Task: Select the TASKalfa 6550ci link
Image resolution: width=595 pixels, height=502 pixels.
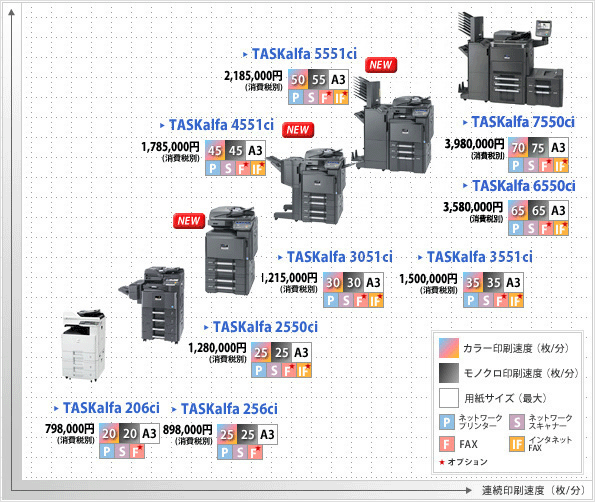Action: click(524, 186)
